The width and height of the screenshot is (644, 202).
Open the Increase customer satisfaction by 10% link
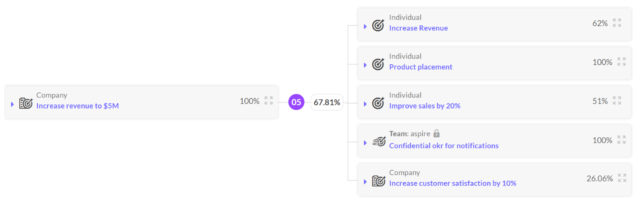452,184
